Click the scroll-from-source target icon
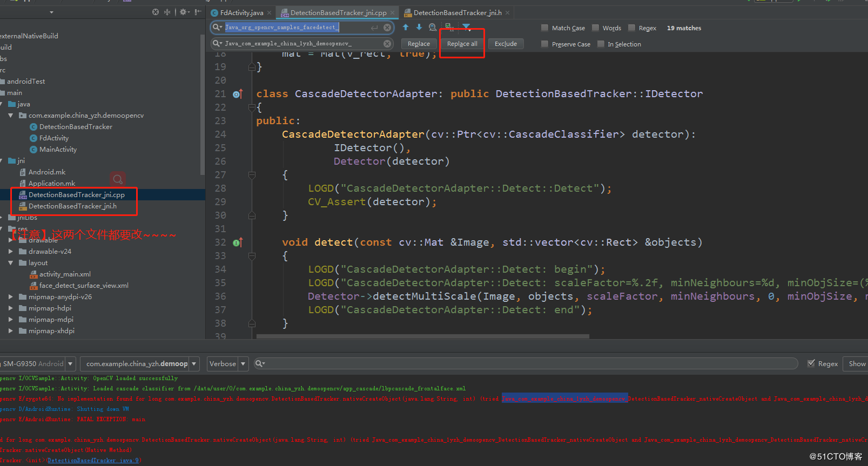 tap(156, 12)
